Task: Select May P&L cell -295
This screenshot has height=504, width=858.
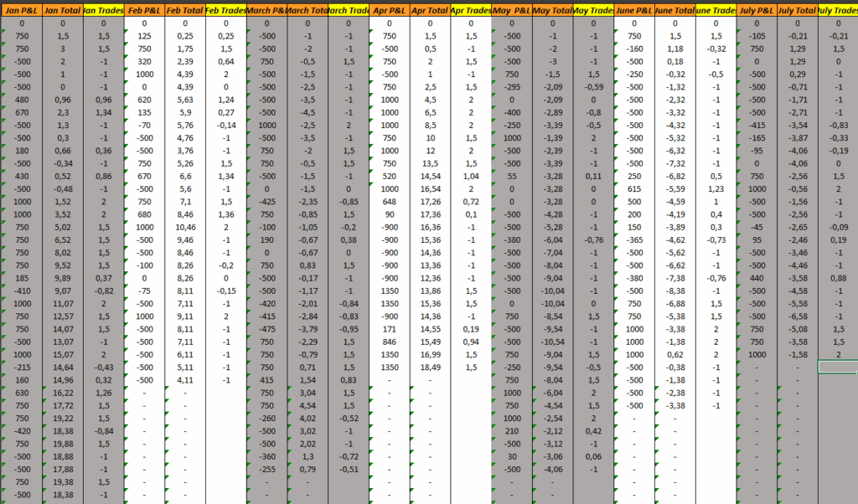Action: click(512, 87)
